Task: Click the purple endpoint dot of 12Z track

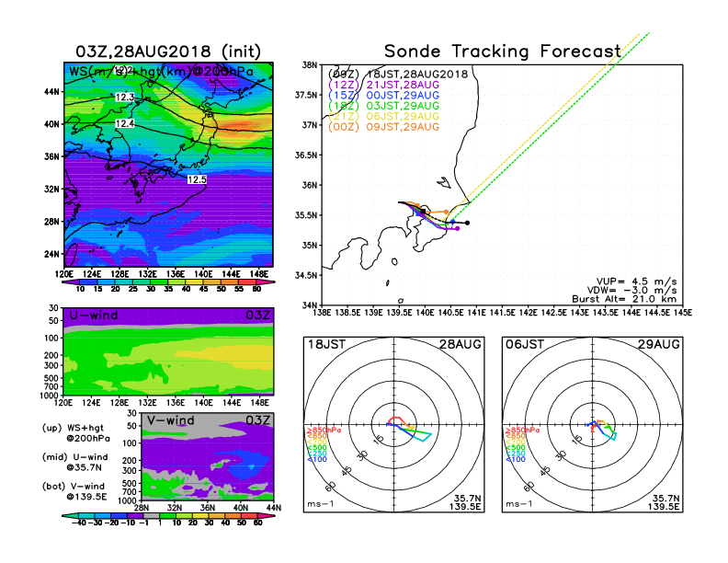Action: tap(458, 228)
